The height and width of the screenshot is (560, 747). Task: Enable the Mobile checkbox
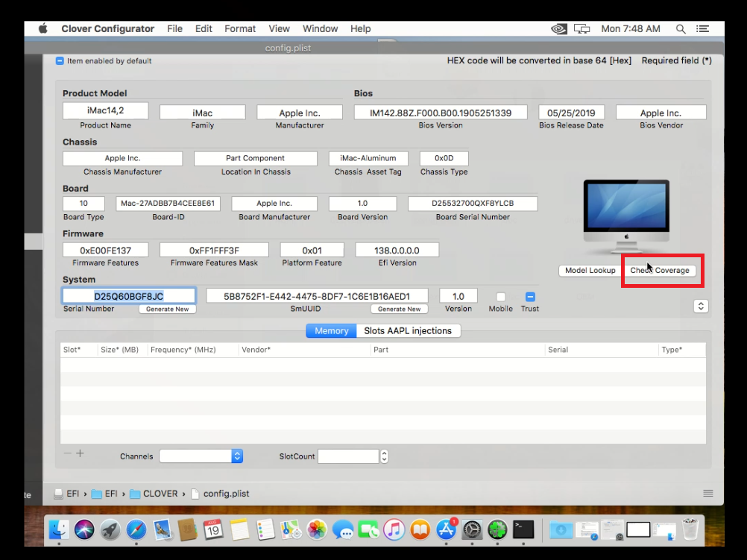coord(501,297)
